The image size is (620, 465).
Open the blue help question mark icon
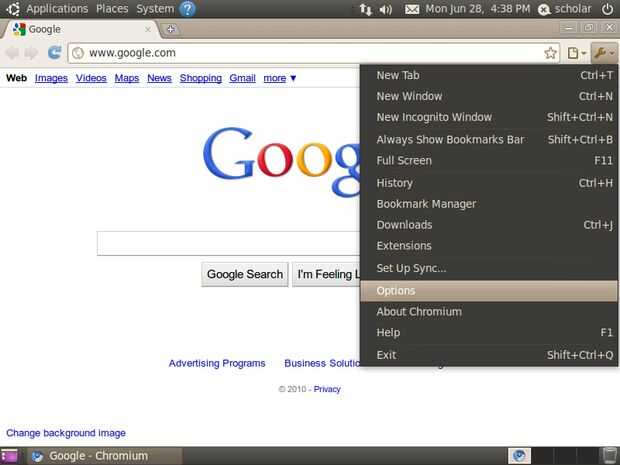187,9
